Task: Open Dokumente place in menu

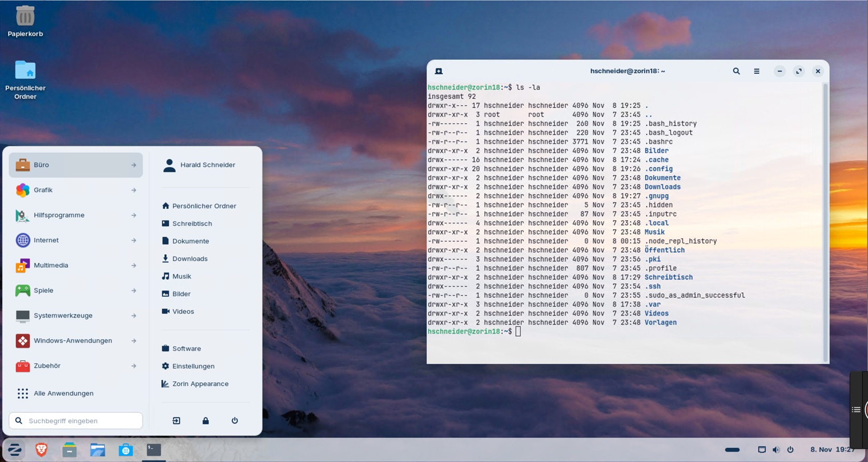Action: 186,241
